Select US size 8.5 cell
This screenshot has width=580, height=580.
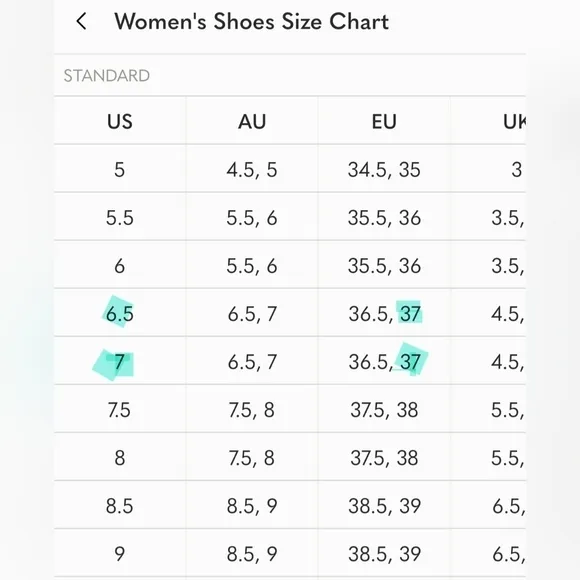pyautogui.click(x=119, y=506)
